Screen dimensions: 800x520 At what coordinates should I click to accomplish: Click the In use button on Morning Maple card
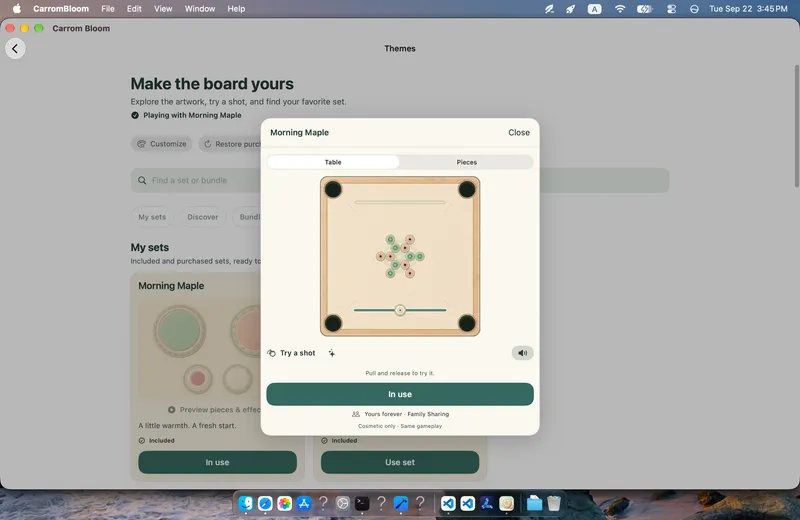[x=217, y=462]
